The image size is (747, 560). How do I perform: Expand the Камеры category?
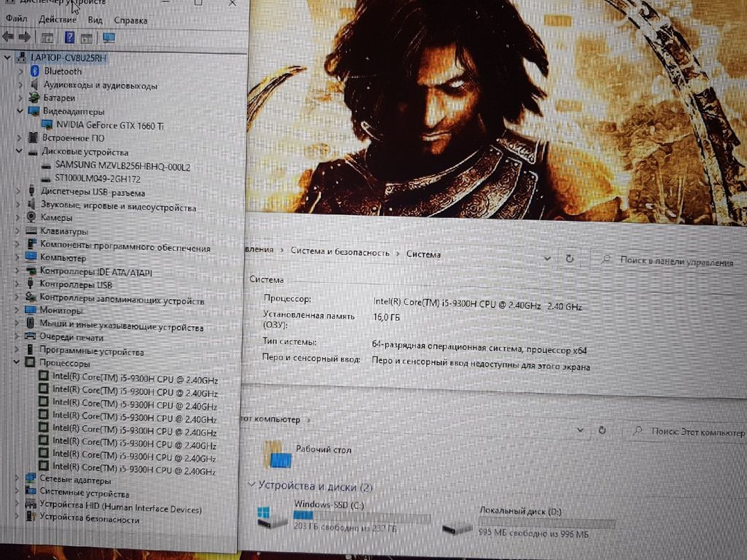pyautogui.click(x=18, y=217)
